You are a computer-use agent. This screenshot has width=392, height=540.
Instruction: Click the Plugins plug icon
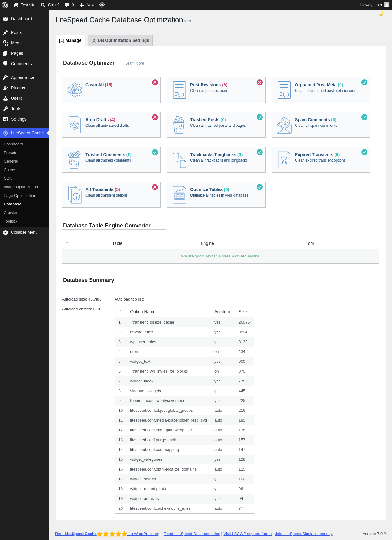[x=6, y=88]
